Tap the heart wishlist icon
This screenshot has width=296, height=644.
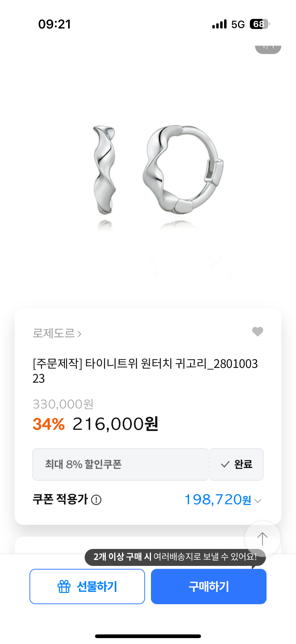257,332
